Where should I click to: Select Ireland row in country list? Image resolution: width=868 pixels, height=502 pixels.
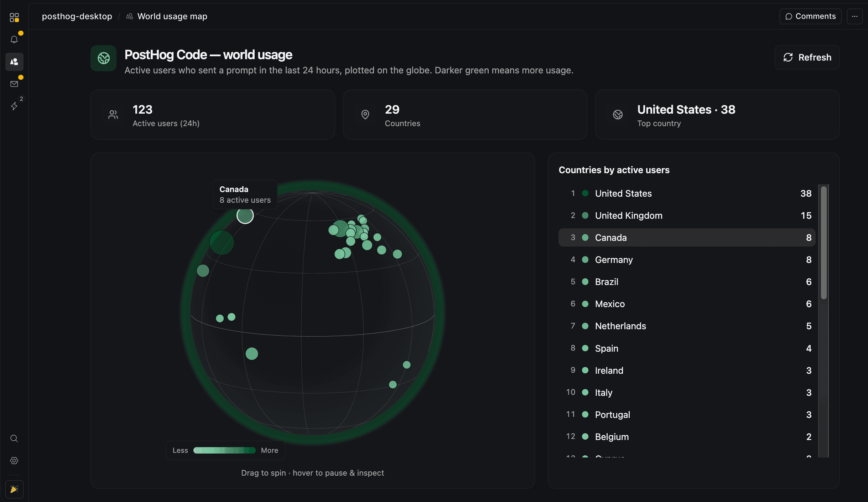click(x=687, y=371)
